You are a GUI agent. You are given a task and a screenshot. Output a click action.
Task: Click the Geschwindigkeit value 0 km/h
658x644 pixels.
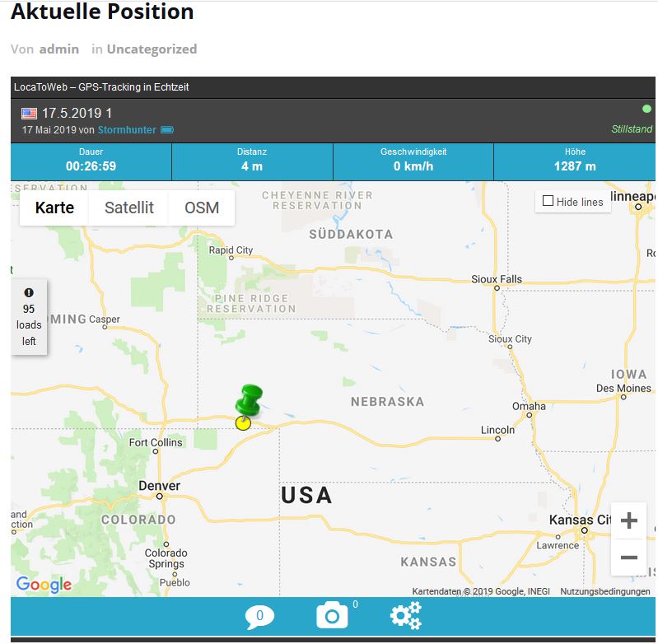coord(413,166)
